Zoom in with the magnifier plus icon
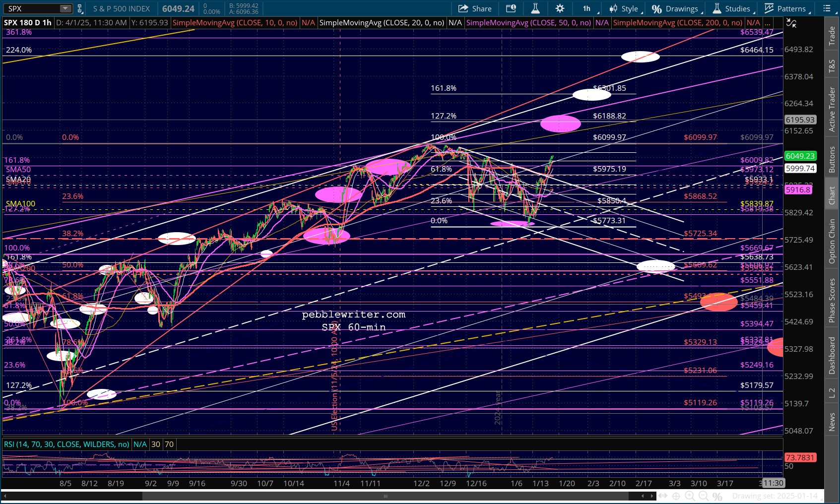840x504 pixels. (x=690, y=496)
